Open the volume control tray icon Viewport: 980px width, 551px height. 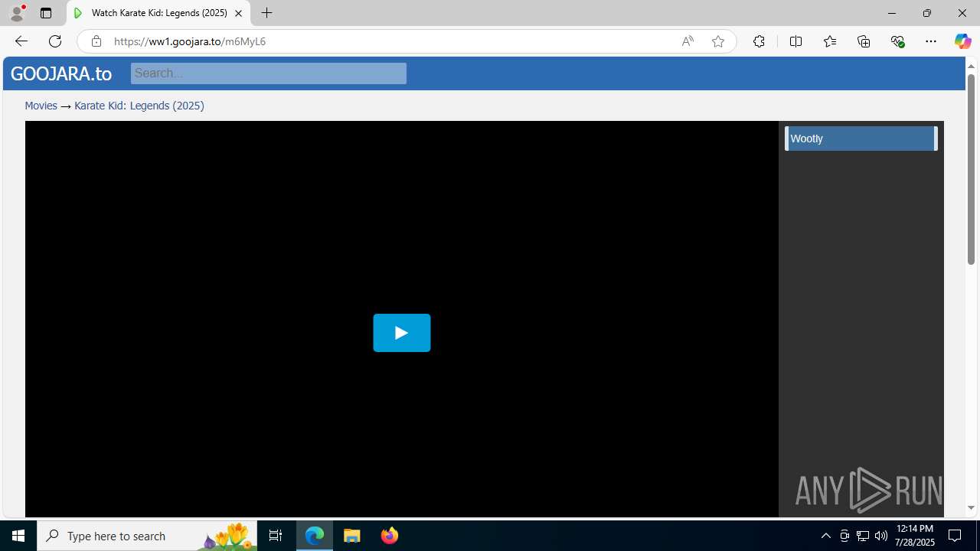(881, 536)
